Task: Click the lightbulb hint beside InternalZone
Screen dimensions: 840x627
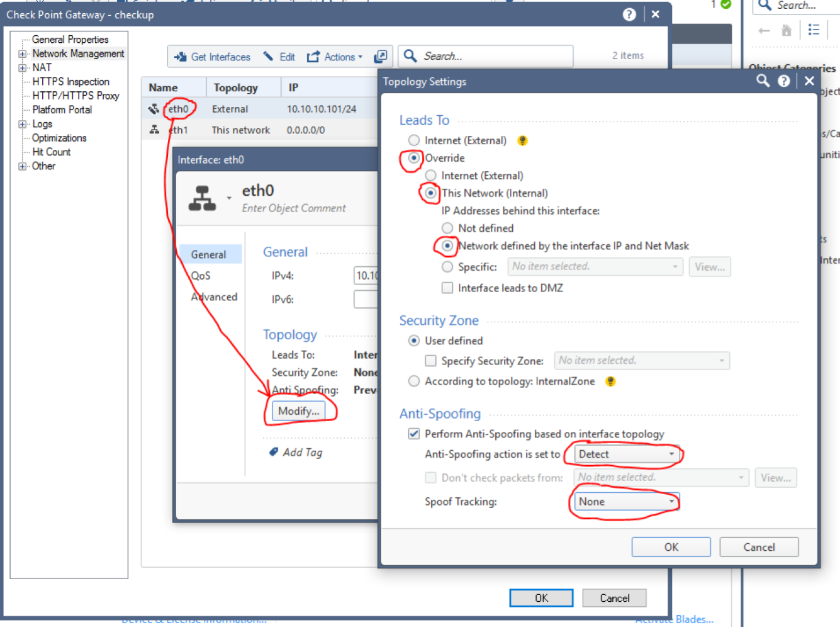Action: pyautogui.click(x=610, y=381)
